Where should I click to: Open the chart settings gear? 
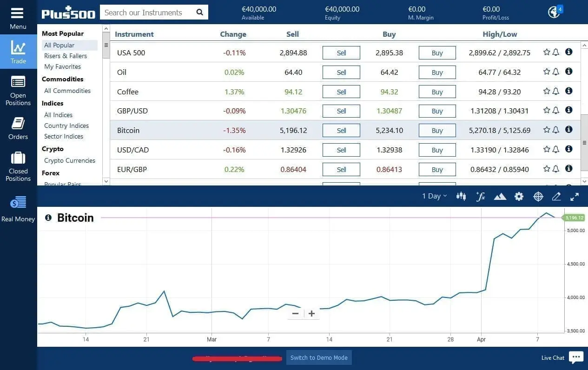pos(519,196)
